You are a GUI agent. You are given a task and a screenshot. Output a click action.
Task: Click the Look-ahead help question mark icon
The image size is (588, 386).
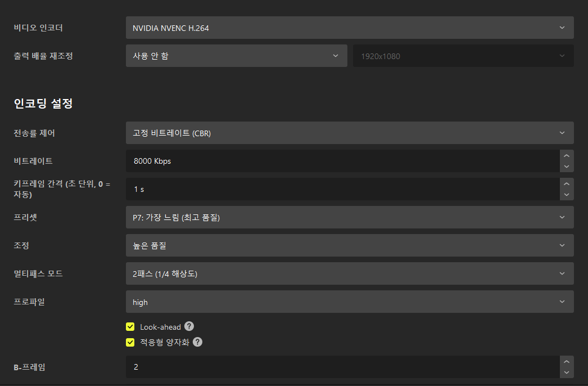(189, 326)
